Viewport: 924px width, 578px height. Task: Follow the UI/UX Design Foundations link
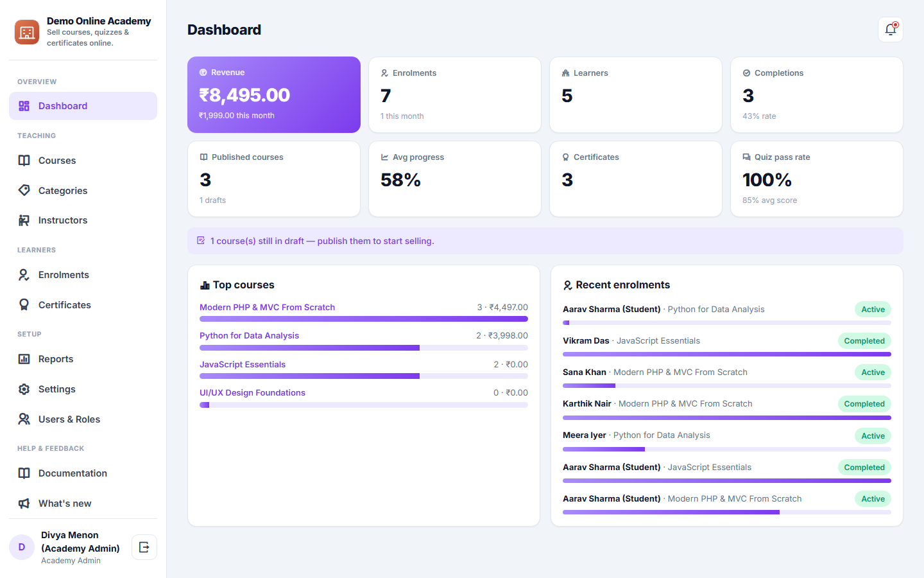(252, 393)
